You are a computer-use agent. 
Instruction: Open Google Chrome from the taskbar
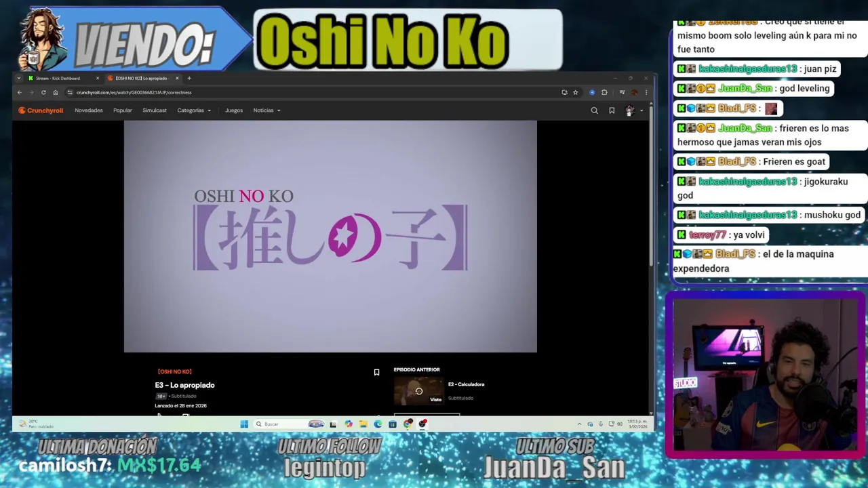(x=408, y=424)
